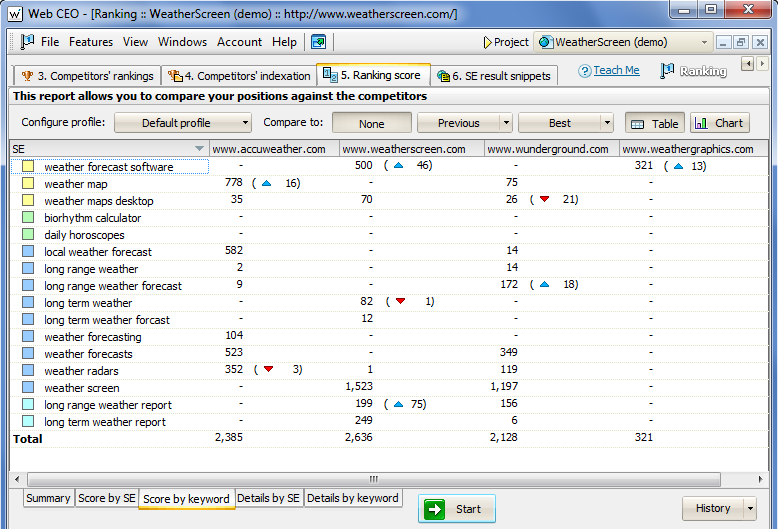Open the Score by SE tab
Image resolution: width=778 pixels, height=529 pixels.
(107, 498)
